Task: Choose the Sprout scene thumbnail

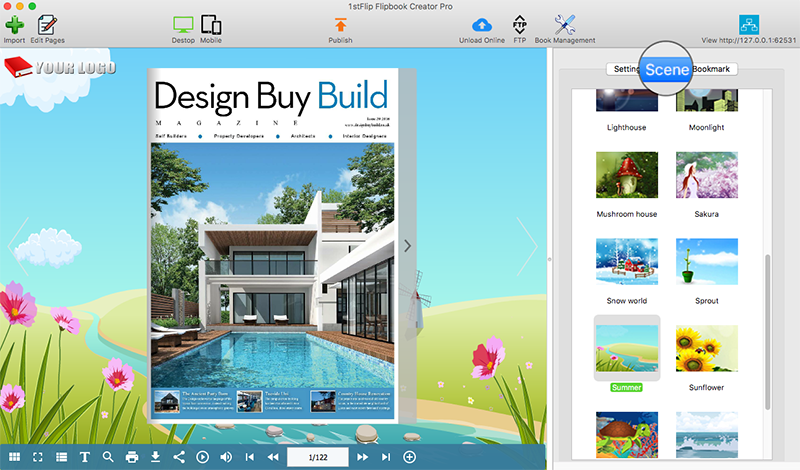Action: [707, 261]
